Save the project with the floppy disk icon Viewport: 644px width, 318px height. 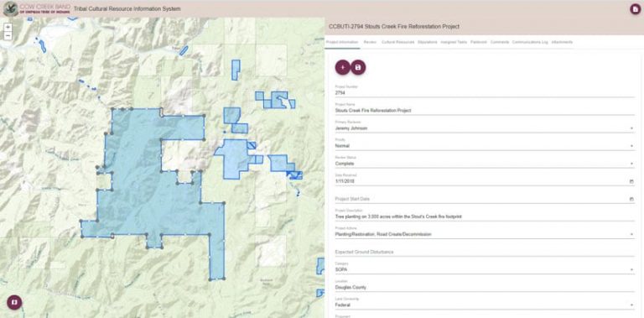coord(358,67)
